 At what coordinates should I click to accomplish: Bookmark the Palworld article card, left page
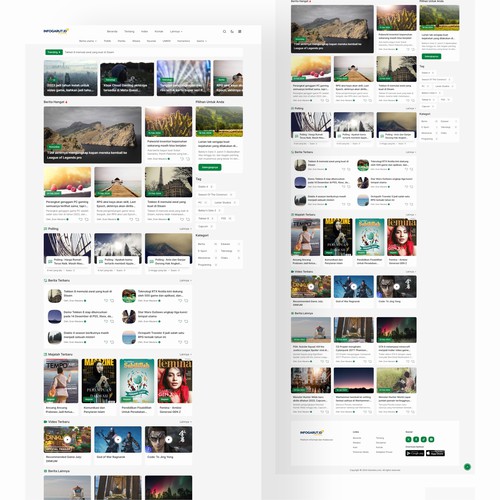(x=188, y=159)
